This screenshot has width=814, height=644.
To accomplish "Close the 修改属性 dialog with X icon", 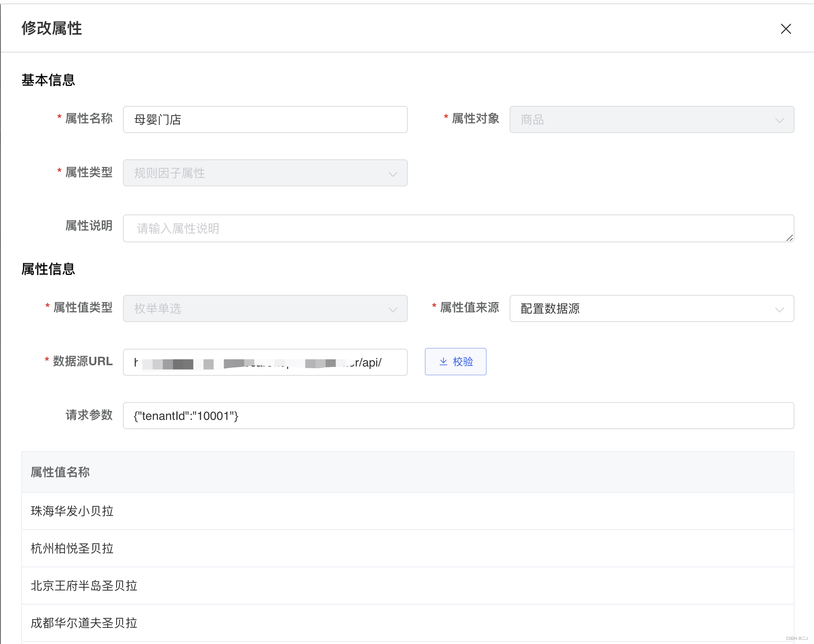I will click(x=786, y=29).
